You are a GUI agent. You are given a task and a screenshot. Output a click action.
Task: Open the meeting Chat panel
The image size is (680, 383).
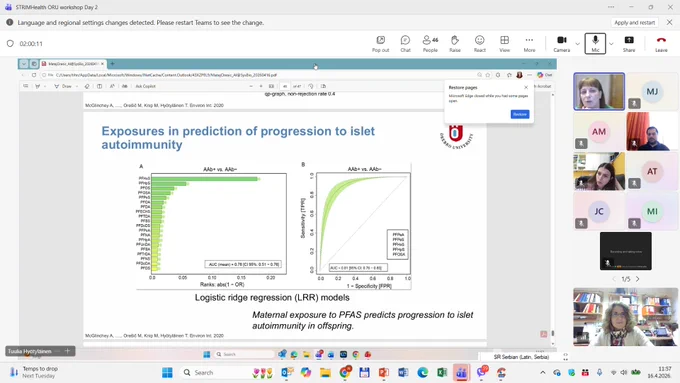click(405, 44)
